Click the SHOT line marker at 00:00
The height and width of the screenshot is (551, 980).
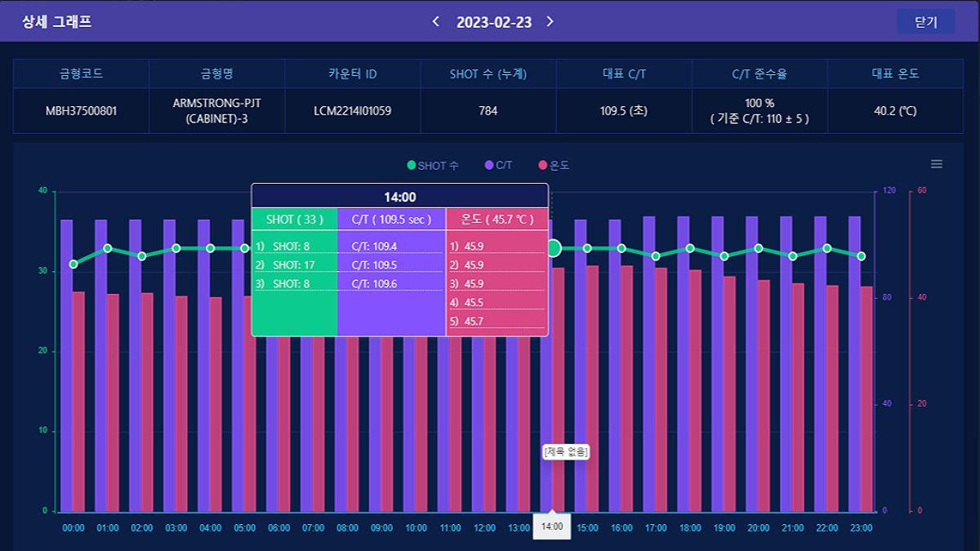click(73, 264)
